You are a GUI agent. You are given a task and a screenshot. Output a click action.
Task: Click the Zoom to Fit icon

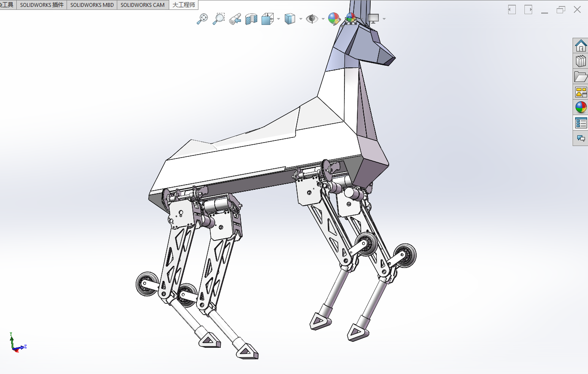(x=202, y=18)
